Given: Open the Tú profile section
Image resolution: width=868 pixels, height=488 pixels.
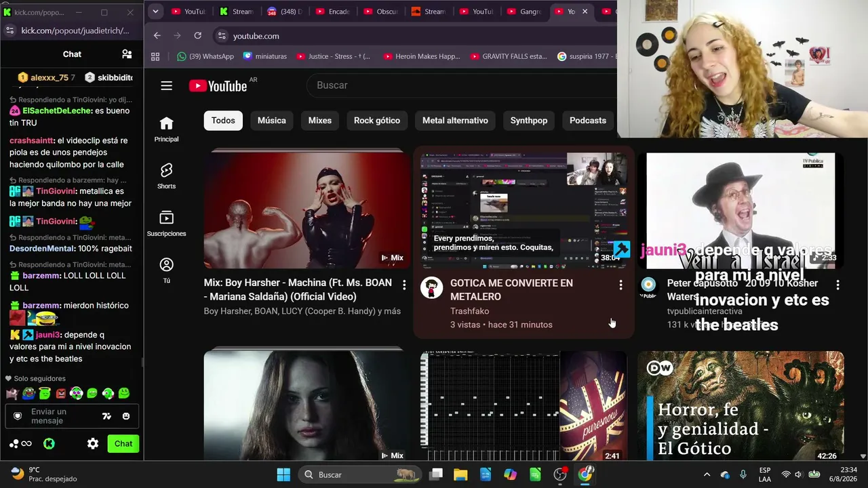Looking at the screenshot, I should pyautogui.click(x=166, y=270).
